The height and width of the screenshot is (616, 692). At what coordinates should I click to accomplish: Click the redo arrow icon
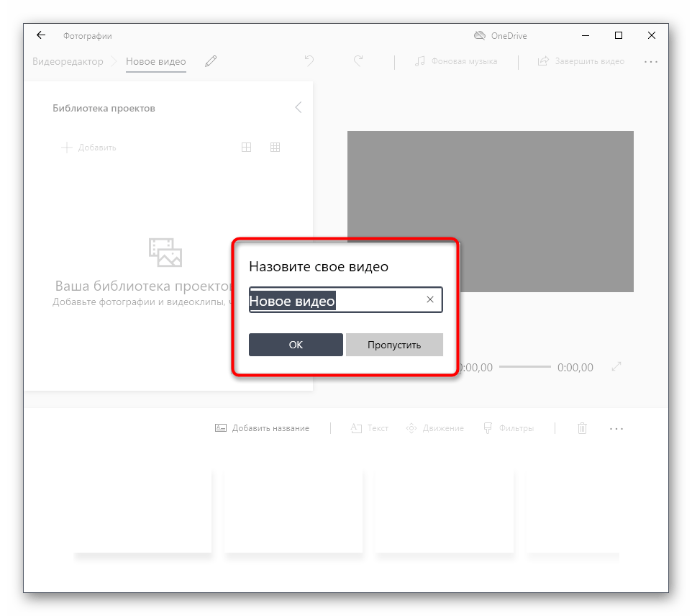[x=358, y=61]
